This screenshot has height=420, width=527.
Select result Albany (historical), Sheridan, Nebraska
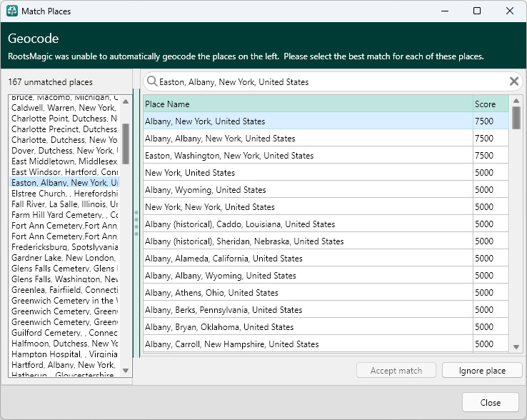[x=308, y=241]
